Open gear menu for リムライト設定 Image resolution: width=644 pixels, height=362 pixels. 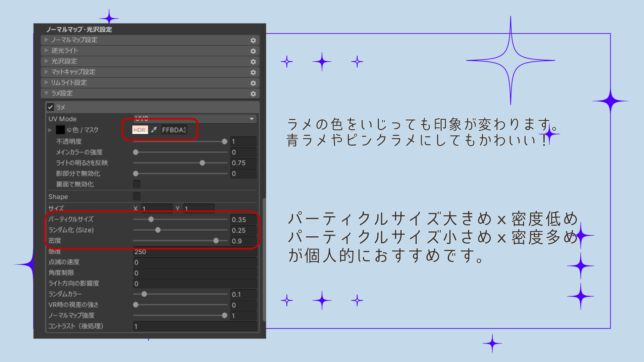tap(253, 83)
